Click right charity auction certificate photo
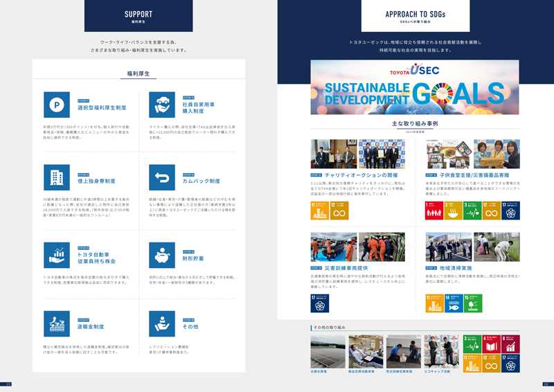554x392 pixels. [382, 154]
